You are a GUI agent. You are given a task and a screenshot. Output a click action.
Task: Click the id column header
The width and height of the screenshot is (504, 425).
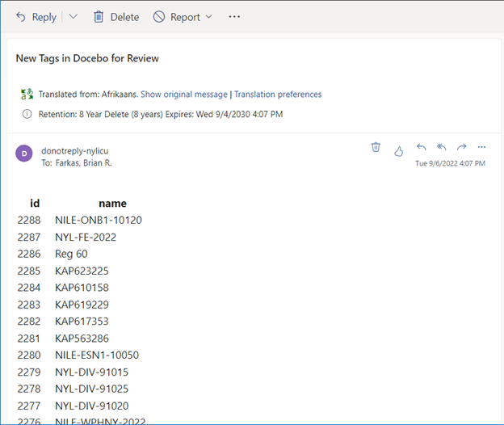[x=35, y=203]
